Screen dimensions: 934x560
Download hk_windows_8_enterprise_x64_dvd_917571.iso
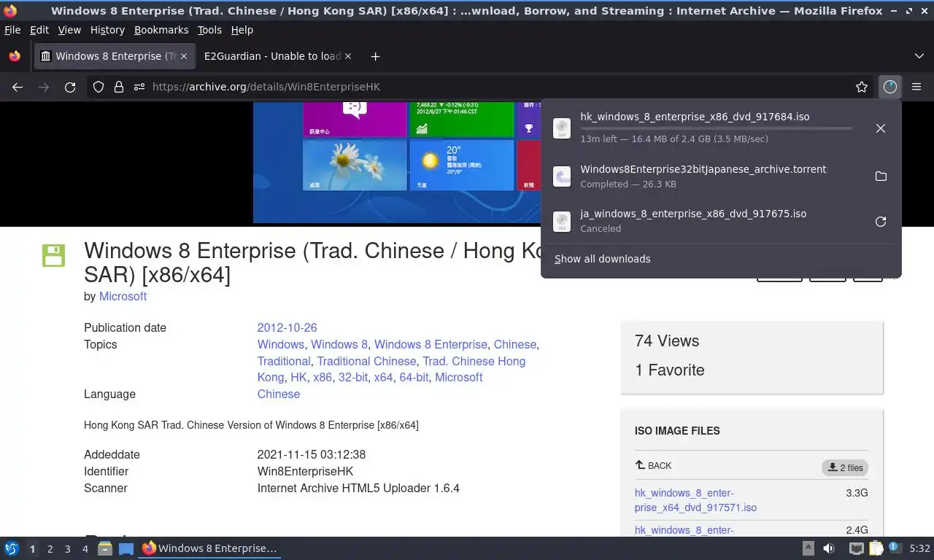click(x=695, y=500)
